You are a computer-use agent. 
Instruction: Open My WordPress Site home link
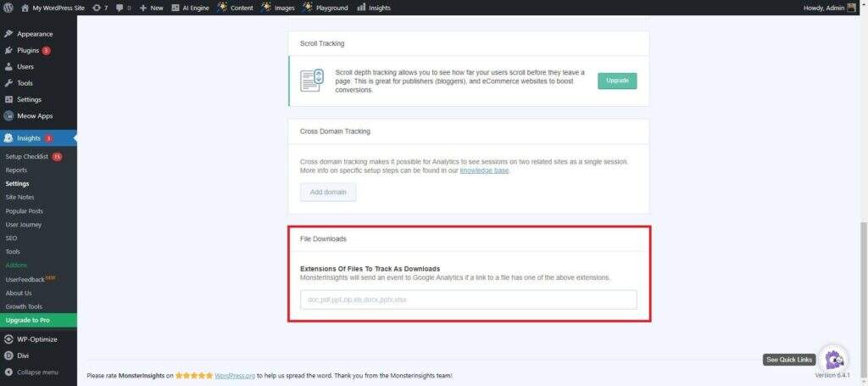coord(53,8)
